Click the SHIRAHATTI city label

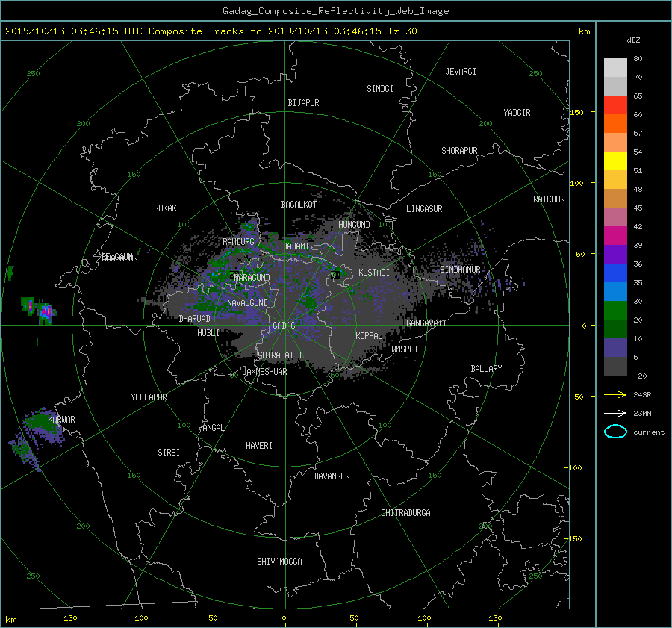click(x=280, y=355)
